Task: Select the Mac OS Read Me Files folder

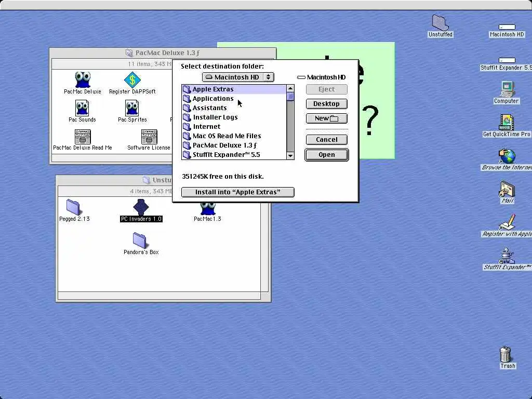Action: [234, 136]
